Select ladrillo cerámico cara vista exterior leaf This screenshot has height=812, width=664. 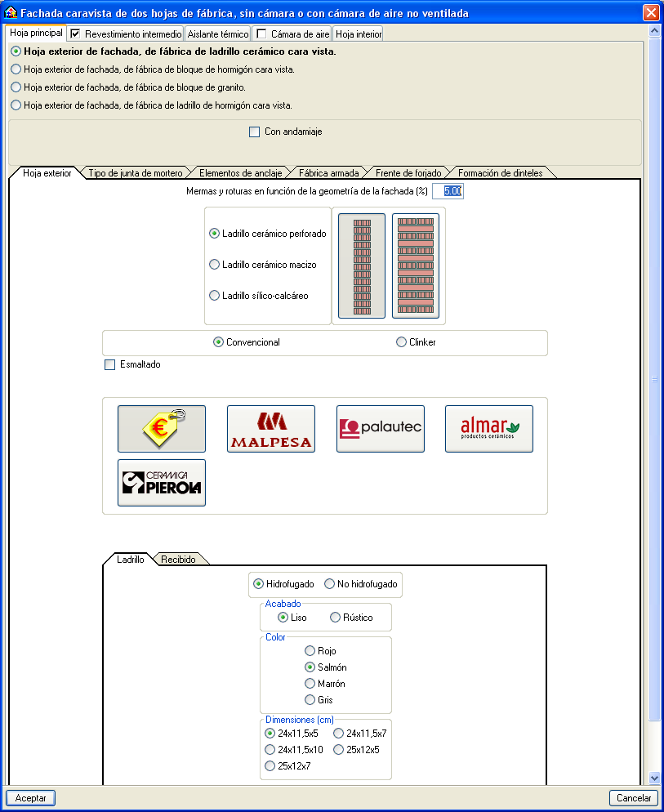[x=173, y=51]
